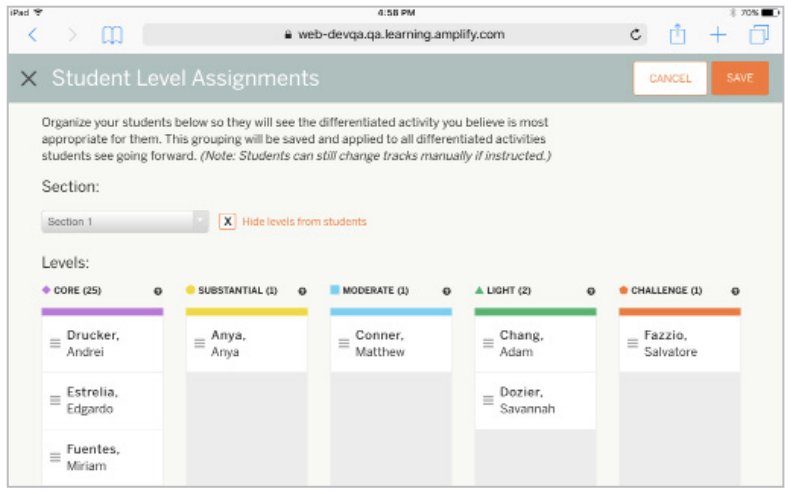792x494 pixels.
Task: Show all open tabs icon
Action: pyautogui.click(x=759, y=35)
